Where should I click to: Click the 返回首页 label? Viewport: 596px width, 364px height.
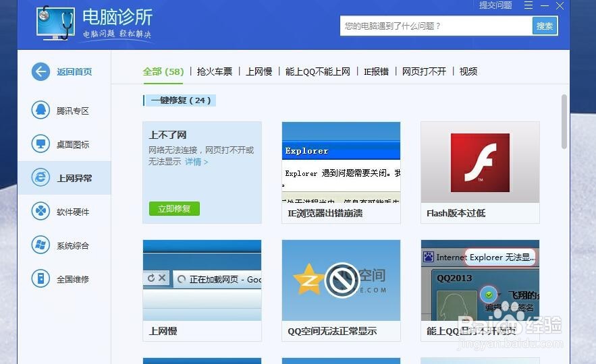coord(74,71)
